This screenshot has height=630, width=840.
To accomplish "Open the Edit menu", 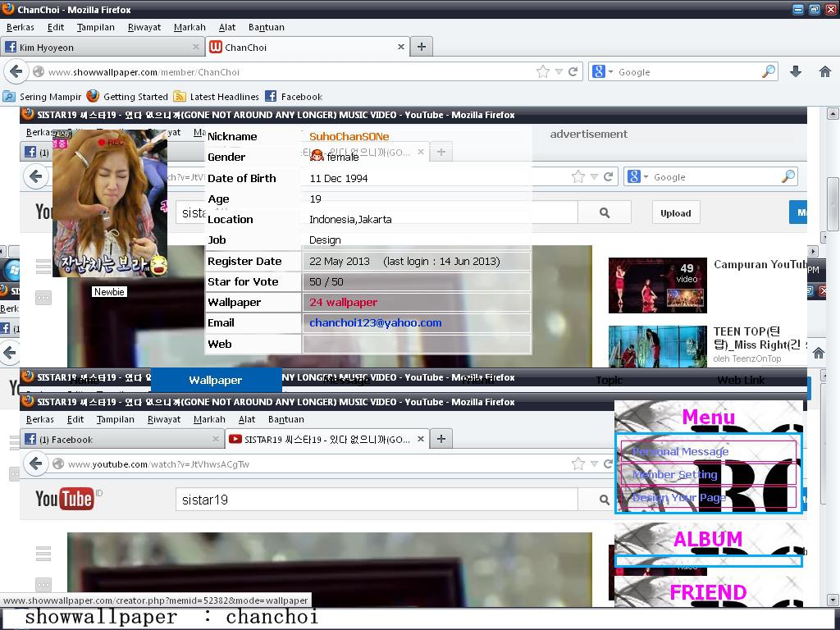I will coord(56,27).
